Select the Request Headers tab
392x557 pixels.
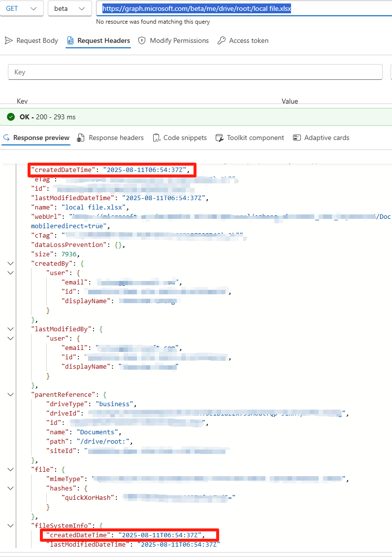(x=98, y=40)
